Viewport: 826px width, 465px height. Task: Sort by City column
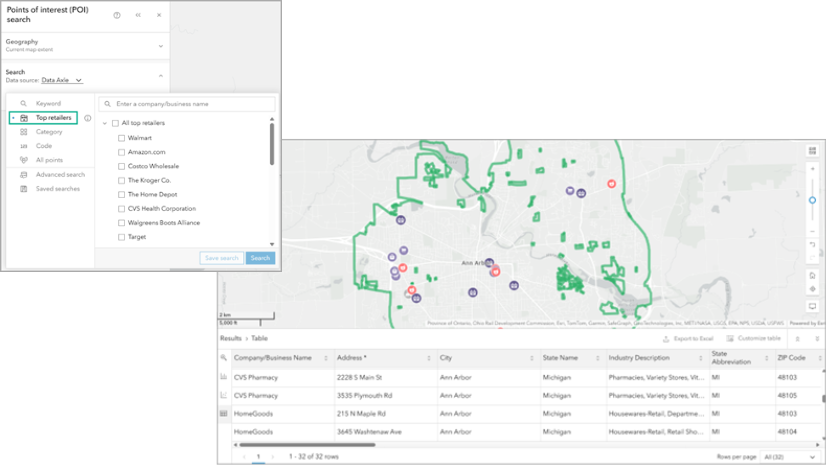pyautogui.click(x=532, y=358)
